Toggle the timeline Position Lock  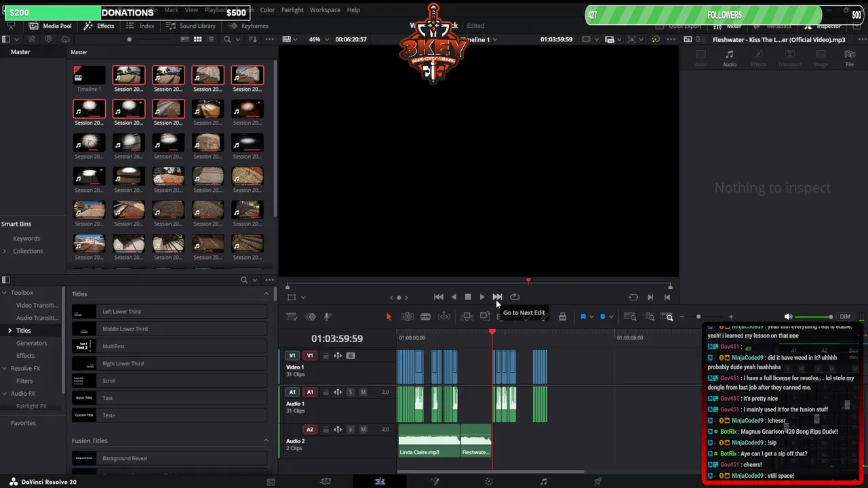562,317
